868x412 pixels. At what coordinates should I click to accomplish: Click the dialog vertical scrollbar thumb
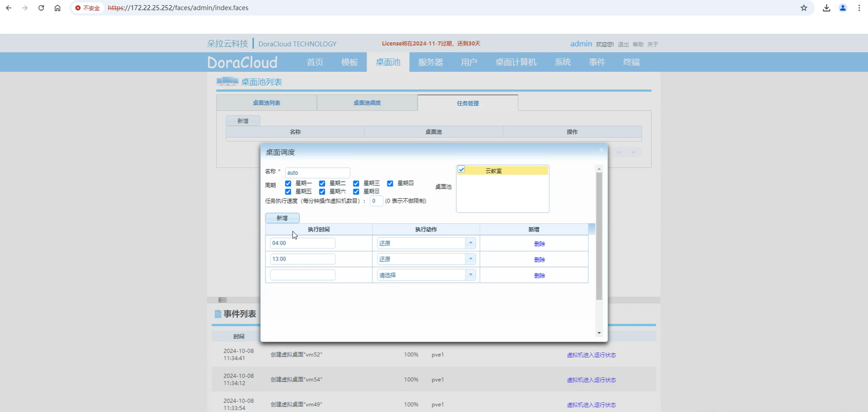[599, 235]
